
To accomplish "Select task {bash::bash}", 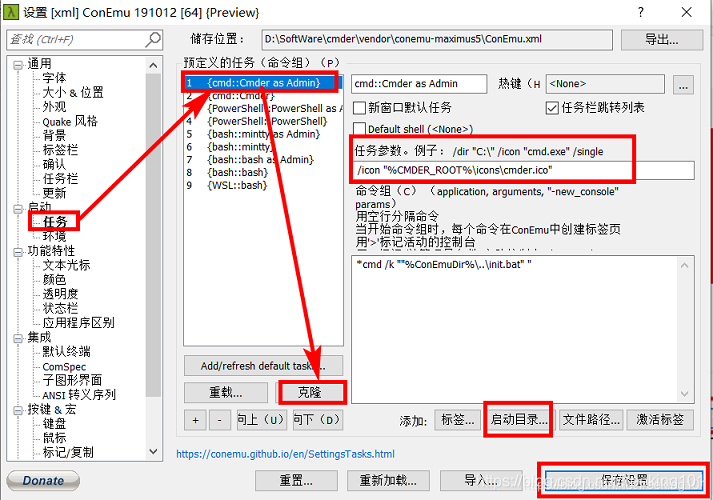I will 263,173.
